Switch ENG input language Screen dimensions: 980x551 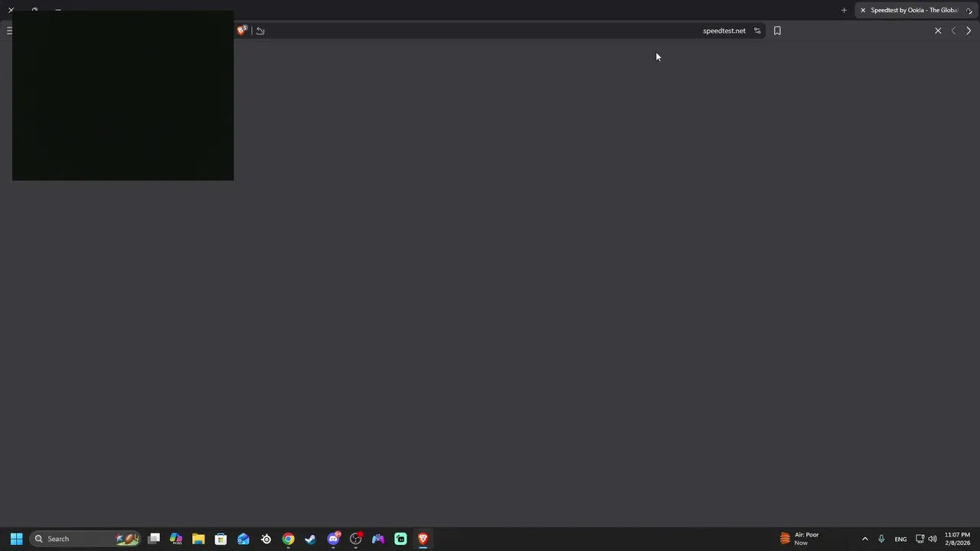click(x=900, y=539)
